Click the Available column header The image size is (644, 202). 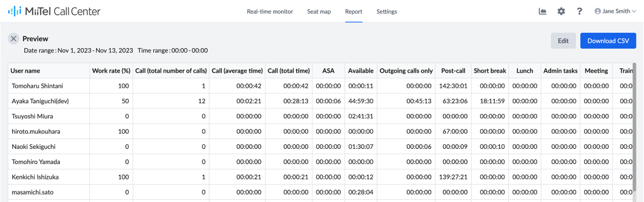[361, 70]
